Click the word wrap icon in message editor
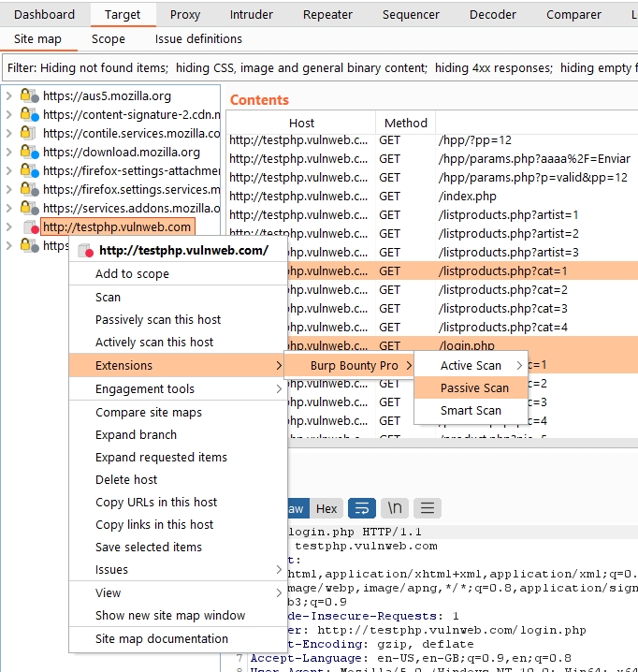Viewport: 638px width, 672px height. click(361, 508)
